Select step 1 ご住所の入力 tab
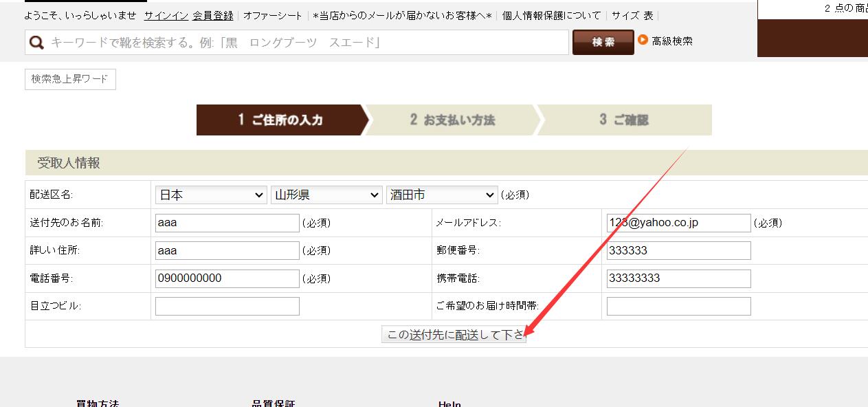 [x=280, y=120]
